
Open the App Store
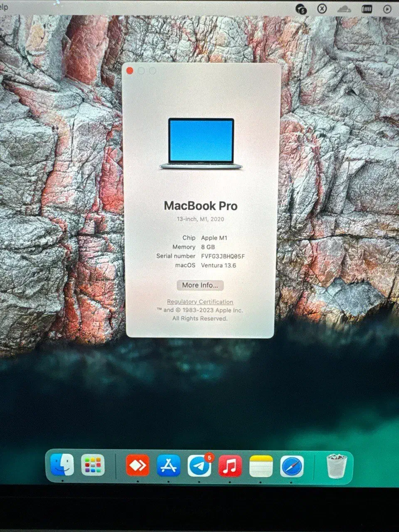tap(168, 465)
